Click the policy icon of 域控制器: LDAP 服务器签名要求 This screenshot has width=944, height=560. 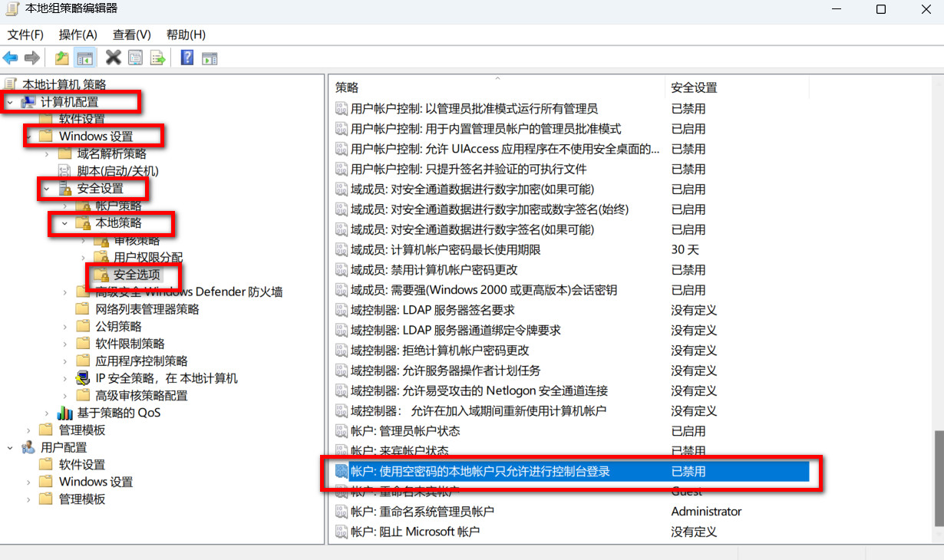point(342,310)
